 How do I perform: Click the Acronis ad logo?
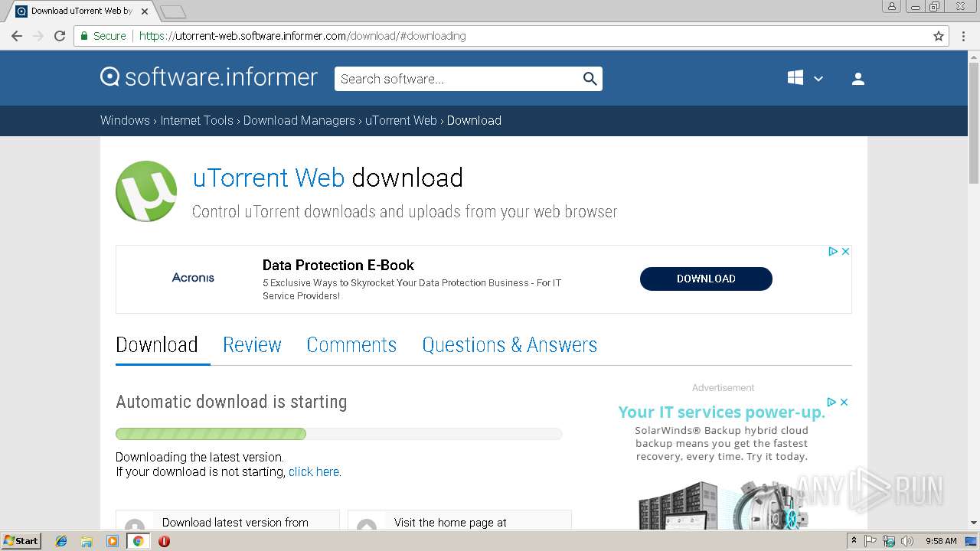(193, 278)
